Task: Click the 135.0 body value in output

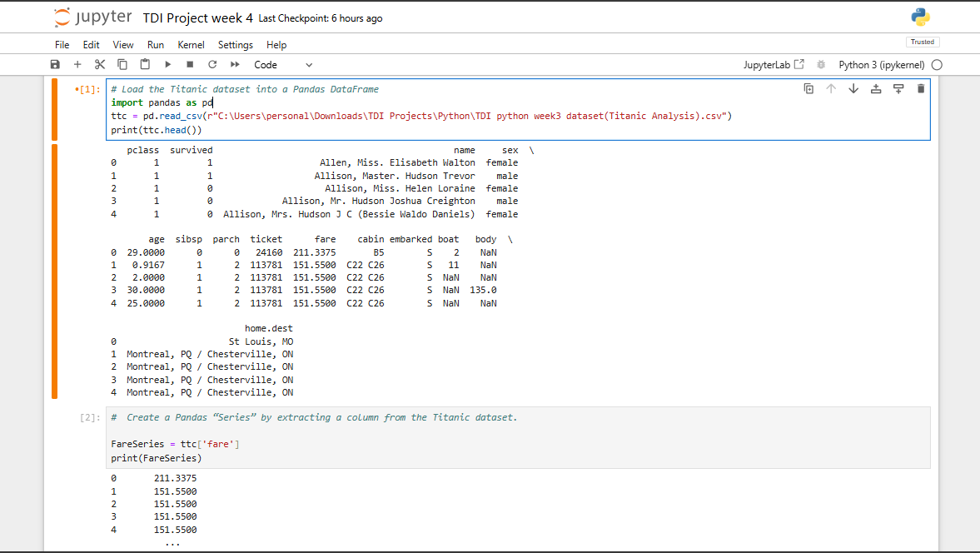Action: pyautogui.click(x=483, y=290)
